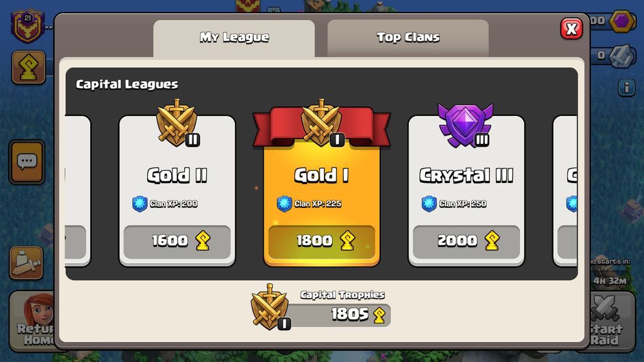Open the chat speech bubble icon

pos(27,162)
